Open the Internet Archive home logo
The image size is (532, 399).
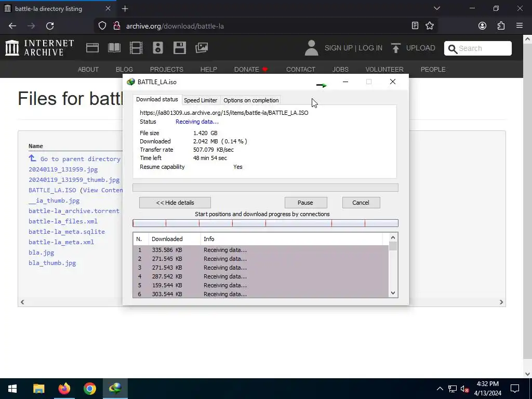39,48
